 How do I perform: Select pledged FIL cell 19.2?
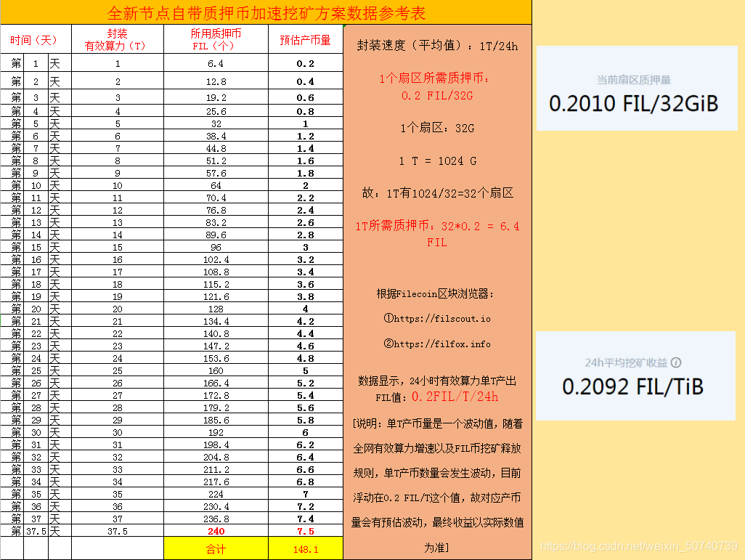[x=216, y=97]
